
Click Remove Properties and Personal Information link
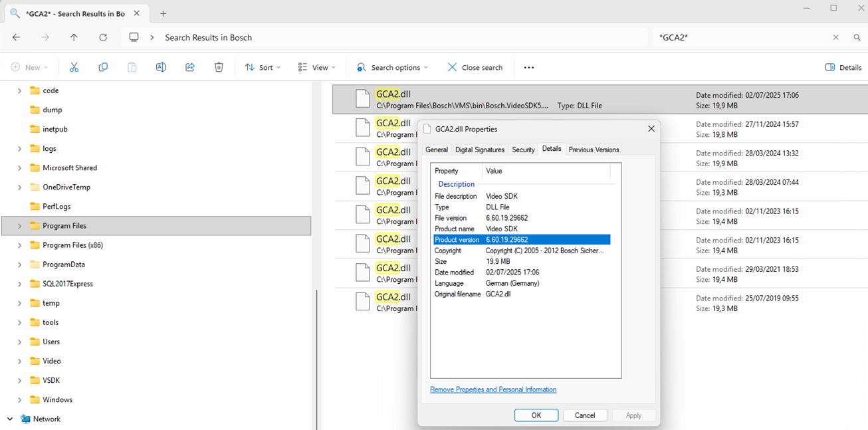tap(493, 389)
